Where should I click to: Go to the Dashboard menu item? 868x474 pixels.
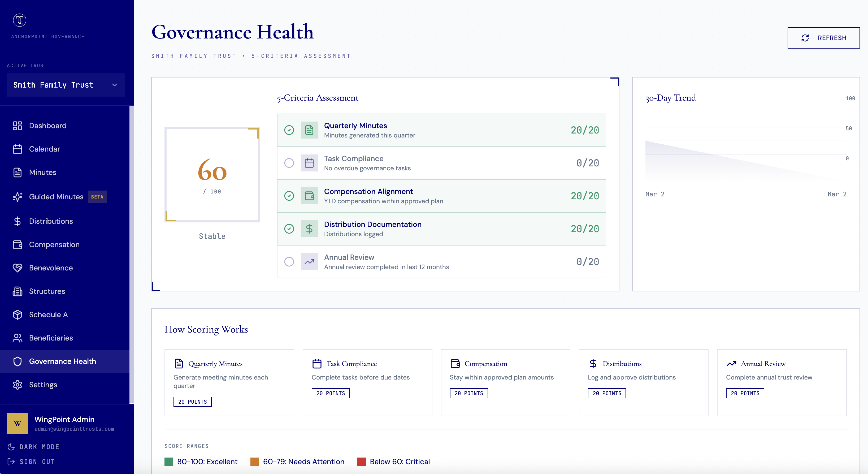pos(47,126)
